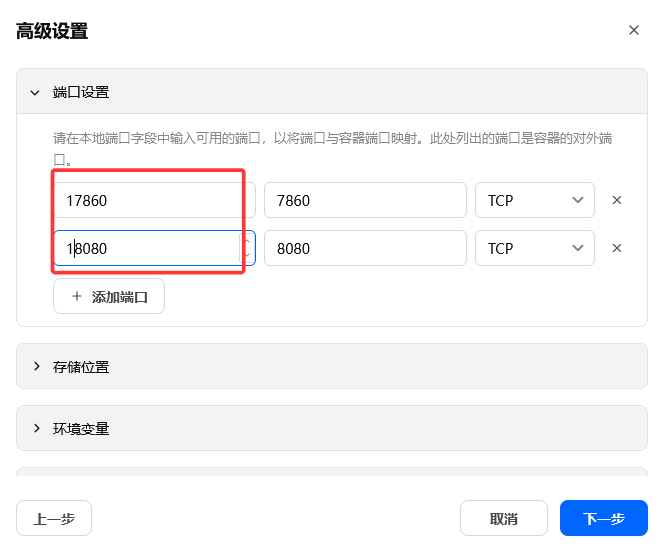Viewport: 665px width, 555px height.
Task: Click the plus icon for 添加端口
Action: pos(77,297)
